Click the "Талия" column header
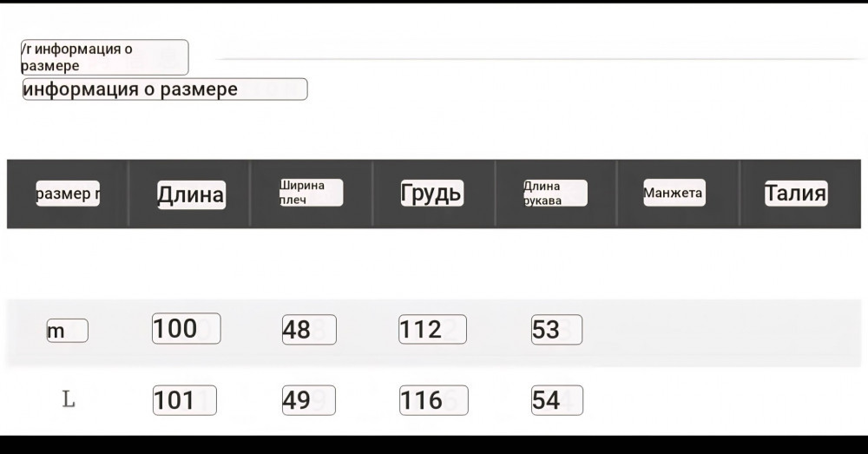Screen dimensions: 868x454 tap(795, 193)
